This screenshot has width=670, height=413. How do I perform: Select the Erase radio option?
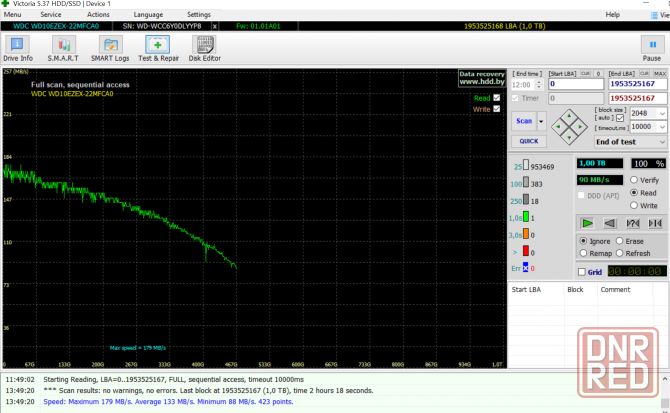(620, 241)
